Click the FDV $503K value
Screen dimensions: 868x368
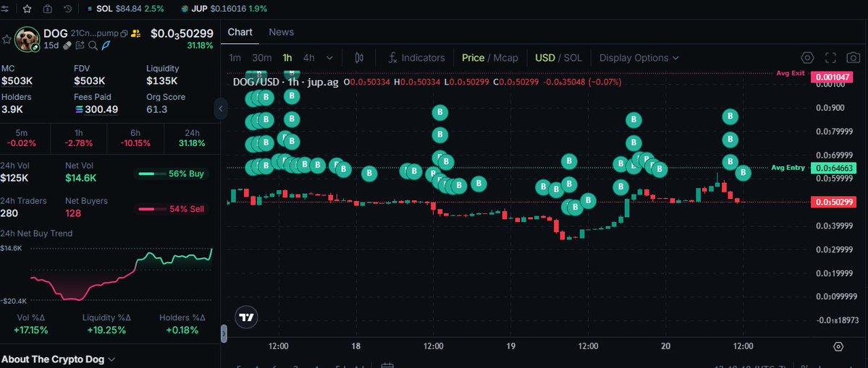coord(90,81)
